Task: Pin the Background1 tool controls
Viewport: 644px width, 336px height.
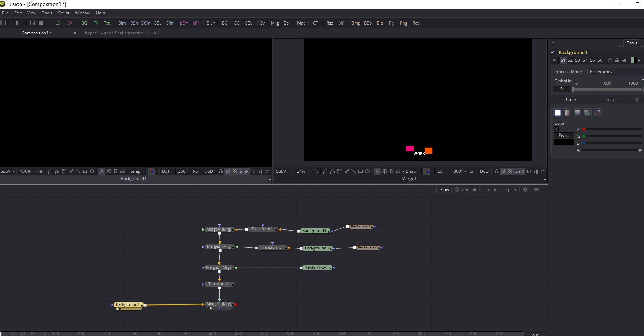Action: (x=554, y=60)
